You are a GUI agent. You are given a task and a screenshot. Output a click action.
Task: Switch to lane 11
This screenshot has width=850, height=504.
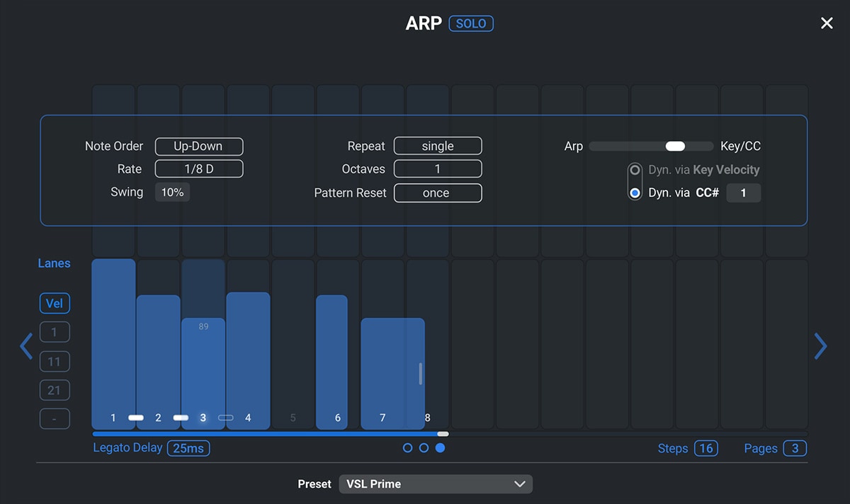(x=55, y=362)
